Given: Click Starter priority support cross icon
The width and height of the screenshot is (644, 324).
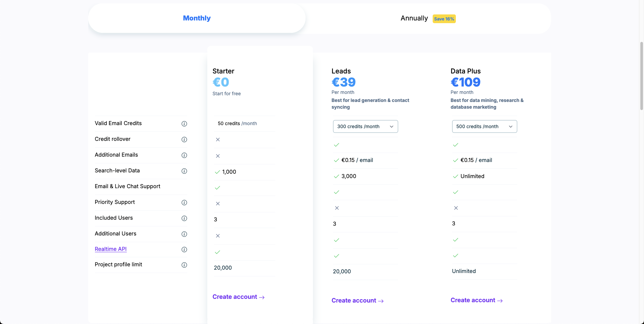Looking at the screenshot, I should [218, 204].
